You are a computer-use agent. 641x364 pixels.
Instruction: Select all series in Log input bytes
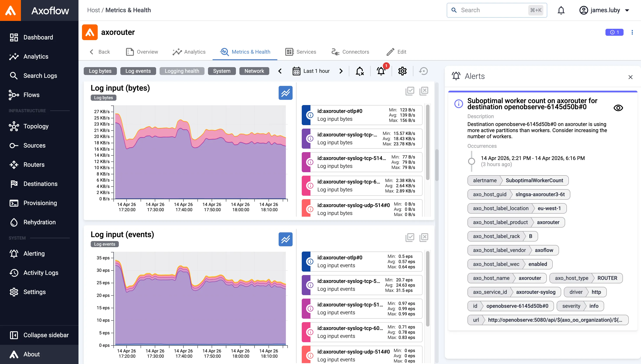[x=410, y=91]
